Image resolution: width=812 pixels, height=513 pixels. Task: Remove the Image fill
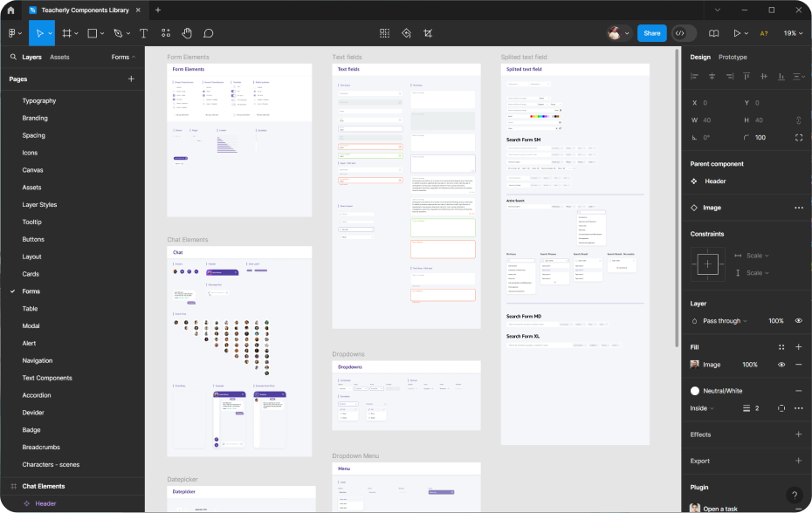point(799,365)
